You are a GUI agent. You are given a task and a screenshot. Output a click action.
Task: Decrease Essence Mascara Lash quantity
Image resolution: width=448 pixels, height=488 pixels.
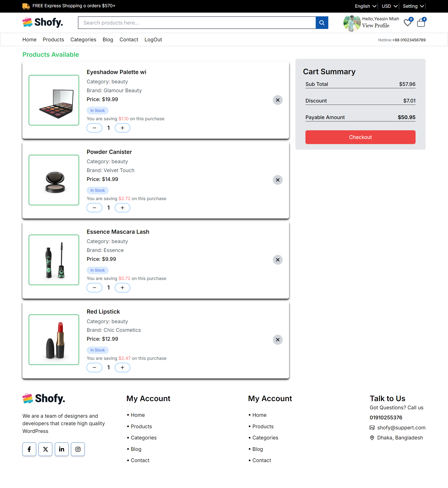pos(94,288)
